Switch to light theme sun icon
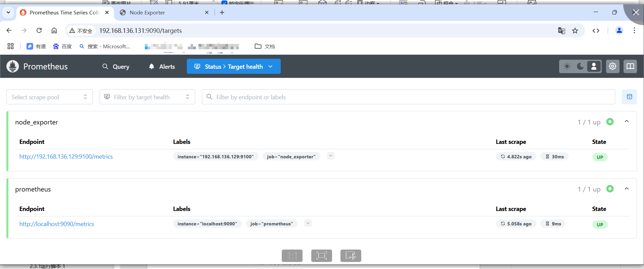This screenshot has width=644, height=269. tap(567, 66)
